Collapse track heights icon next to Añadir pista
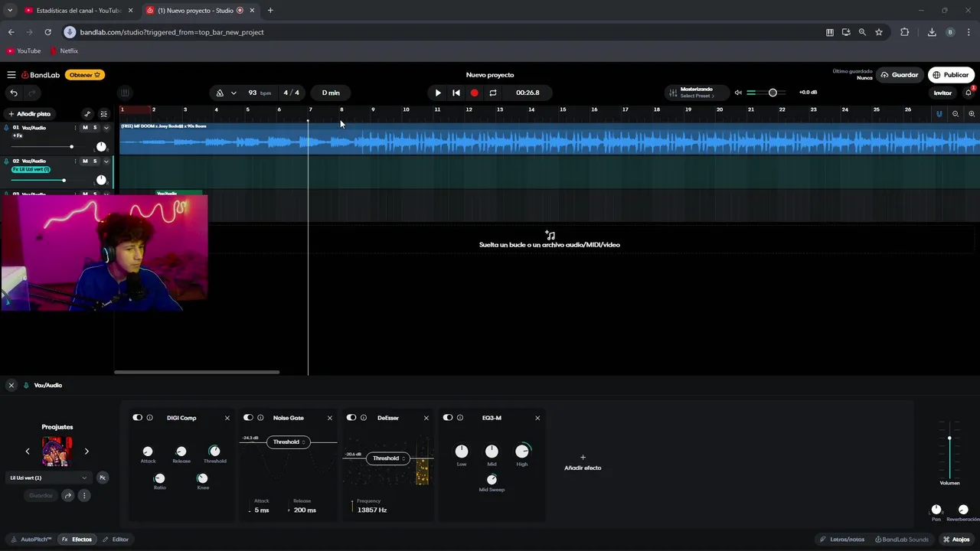The width and height of the screenshot is (980, 551). [104, 114]
